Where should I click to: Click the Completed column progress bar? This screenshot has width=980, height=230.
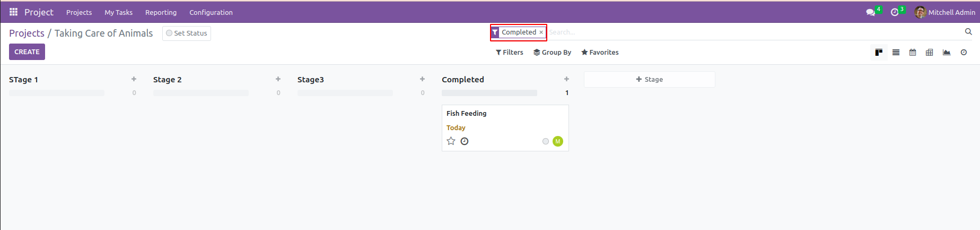(489, 93)
